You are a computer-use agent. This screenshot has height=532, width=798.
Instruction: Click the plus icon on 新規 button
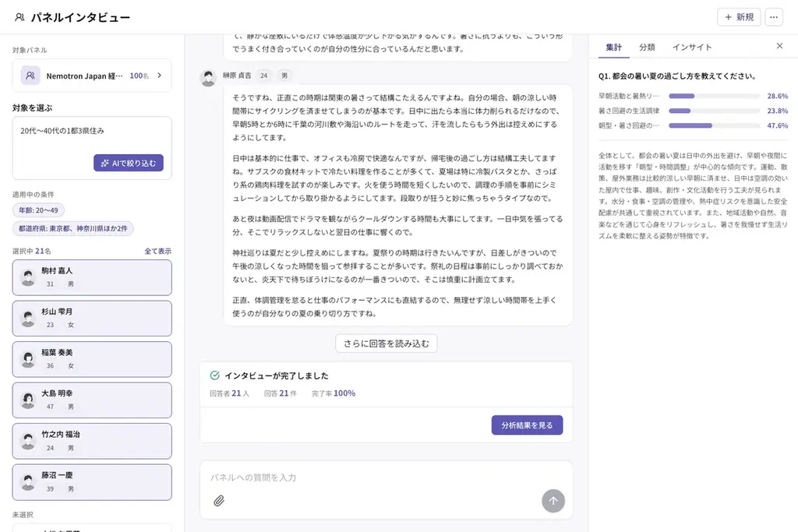click(729, 17)
